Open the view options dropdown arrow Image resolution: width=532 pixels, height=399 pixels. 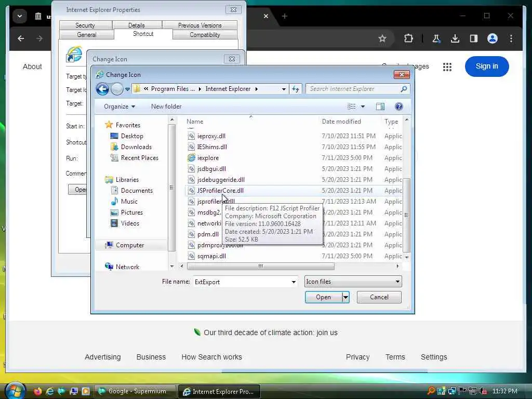pos(363,107)
